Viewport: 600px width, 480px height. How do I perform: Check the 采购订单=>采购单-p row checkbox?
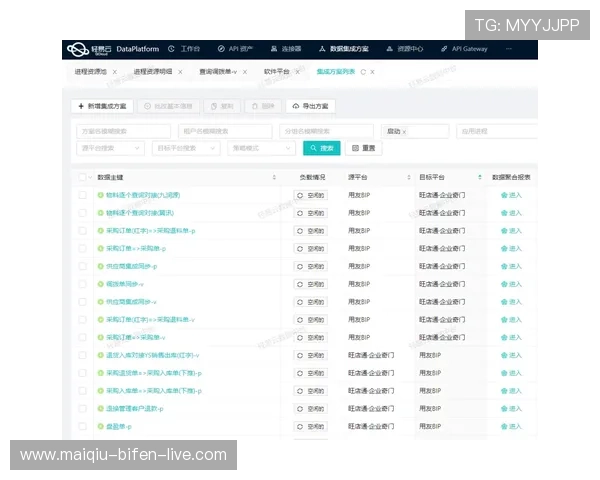coord(82,248)
